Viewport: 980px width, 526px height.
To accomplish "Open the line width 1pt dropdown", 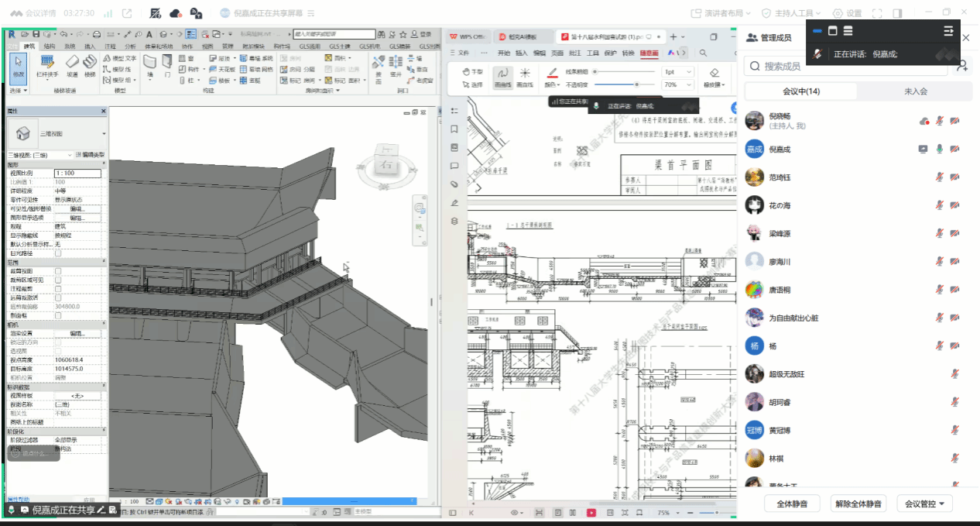I will tap(679, 71).
